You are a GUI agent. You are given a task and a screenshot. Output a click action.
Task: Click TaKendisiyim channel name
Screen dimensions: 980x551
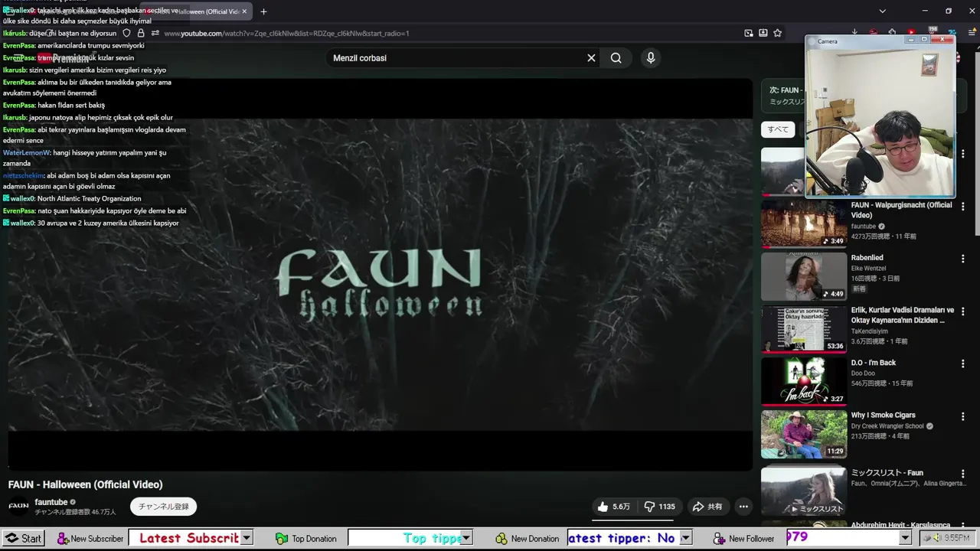(x=870, y=331)
